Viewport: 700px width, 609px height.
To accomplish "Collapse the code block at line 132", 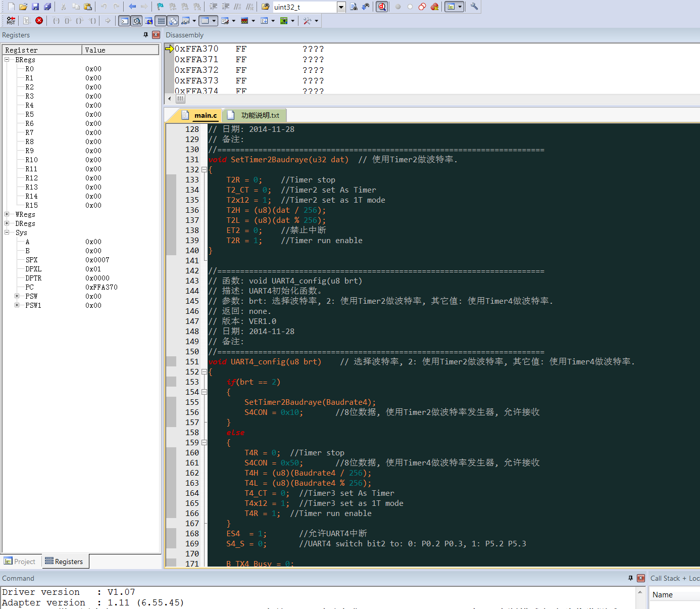I will (x=204, y=170).
